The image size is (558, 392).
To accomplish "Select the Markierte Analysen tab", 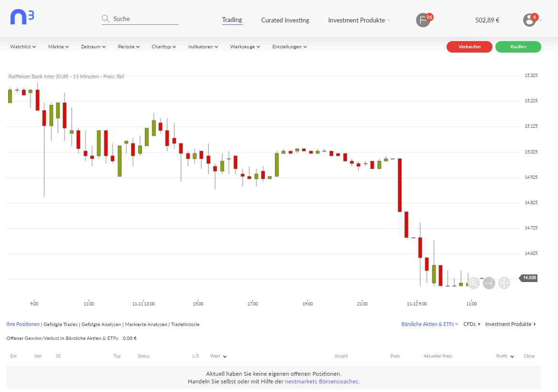I will pos(146,325).
